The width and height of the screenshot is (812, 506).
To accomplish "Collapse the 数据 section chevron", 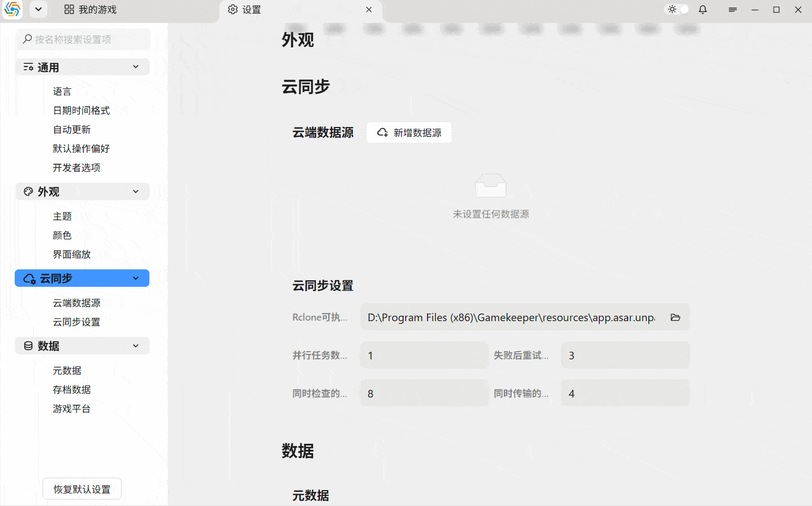I will tap(135, 346).
